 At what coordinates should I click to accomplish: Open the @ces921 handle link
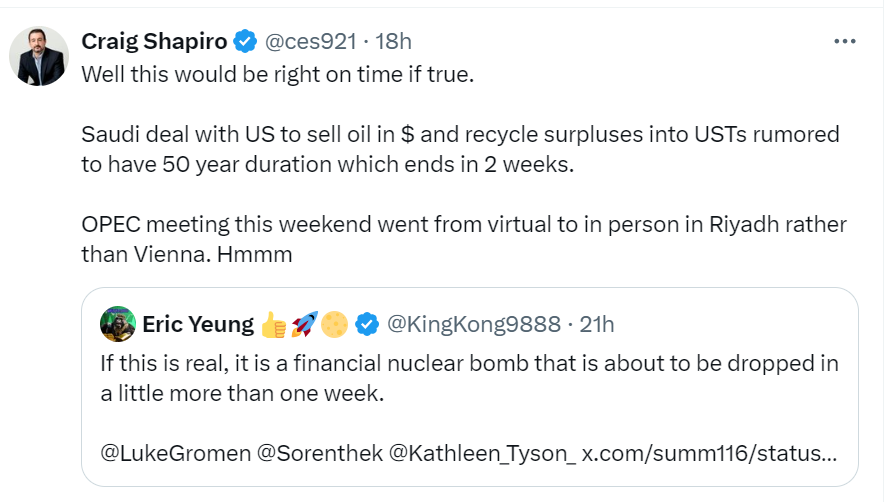pos(307,41)
